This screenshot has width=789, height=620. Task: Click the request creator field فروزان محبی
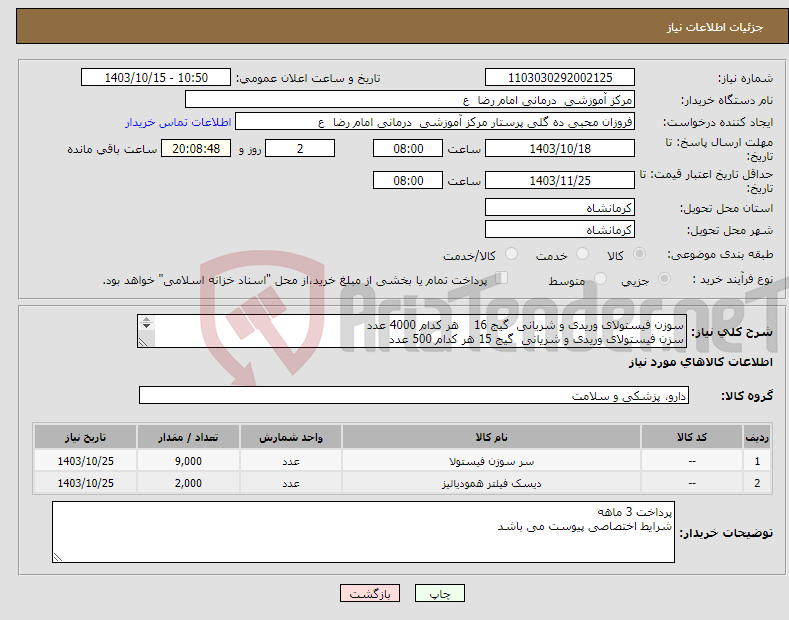tap(435, 122)
